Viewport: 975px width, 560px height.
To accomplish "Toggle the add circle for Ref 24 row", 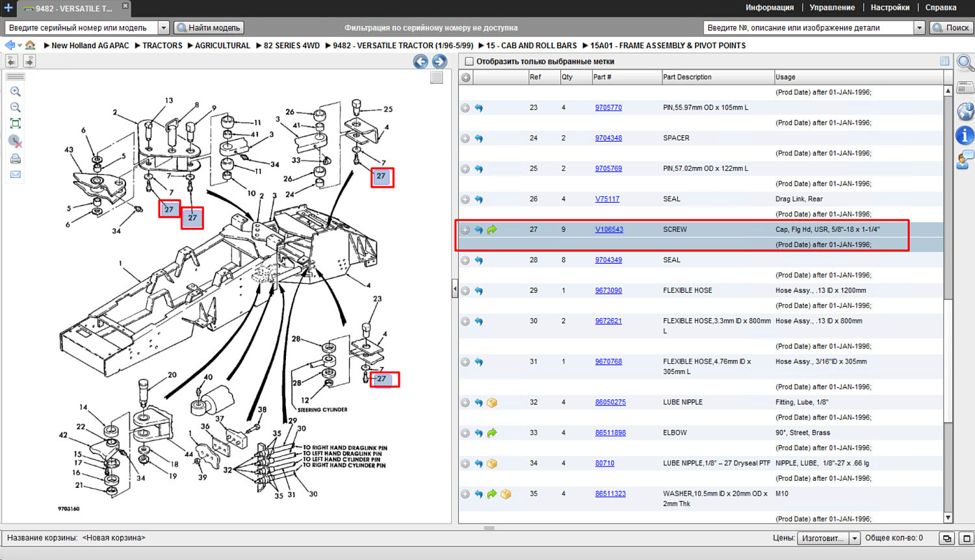I will click(x=465, y=138).
